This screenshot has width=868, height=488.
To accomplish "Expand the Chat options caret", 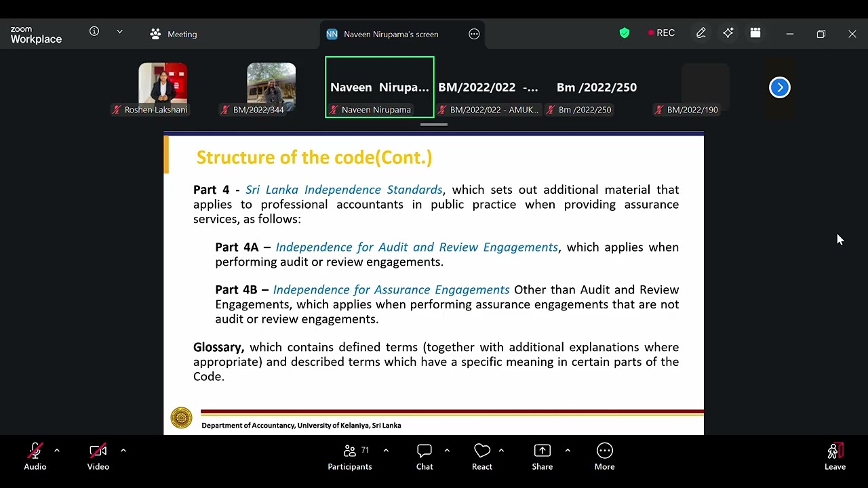I will [447, 450].
